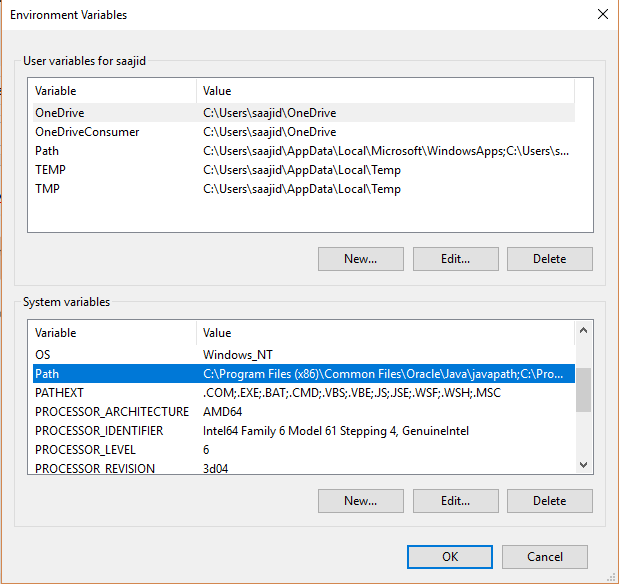Click the .COM;.EXE;.BAT value cell
This screenshot has height=584, width=619.
(x=352, y=392)
